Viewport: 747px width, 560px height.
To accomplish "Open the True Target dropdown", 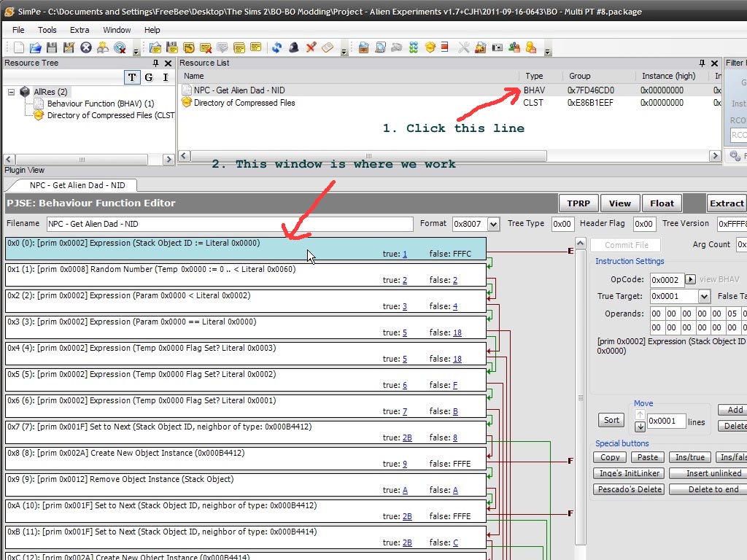I will [x=704, y=297].
